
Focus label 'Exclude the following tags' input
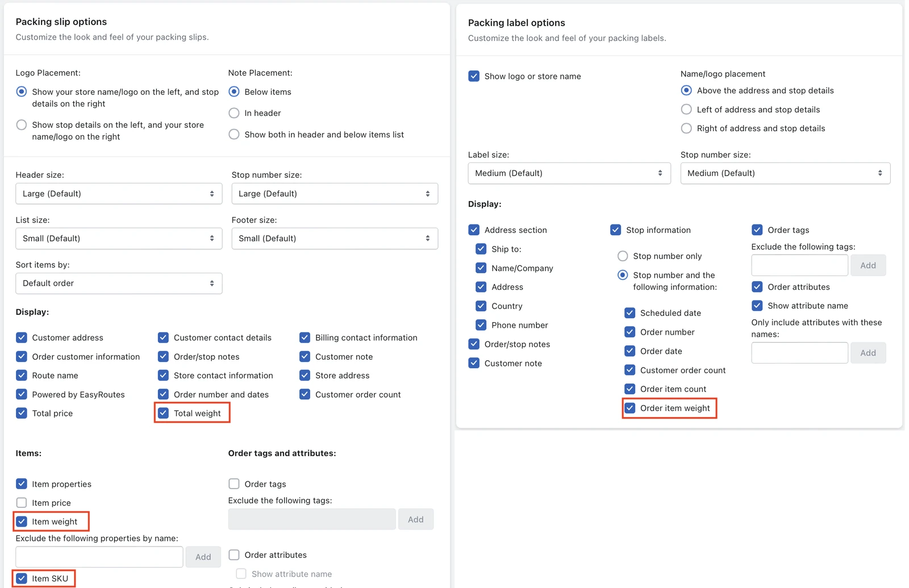(800, 265)
